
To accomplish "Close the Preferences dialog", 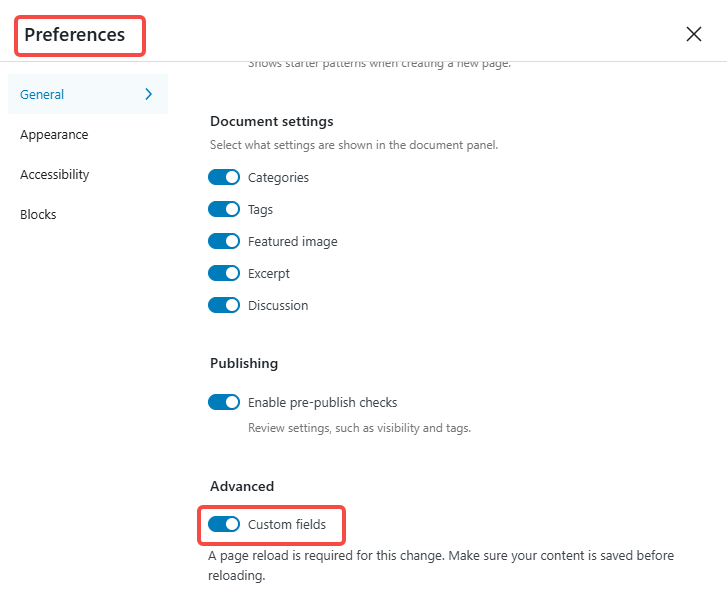I will coord(694,34).
